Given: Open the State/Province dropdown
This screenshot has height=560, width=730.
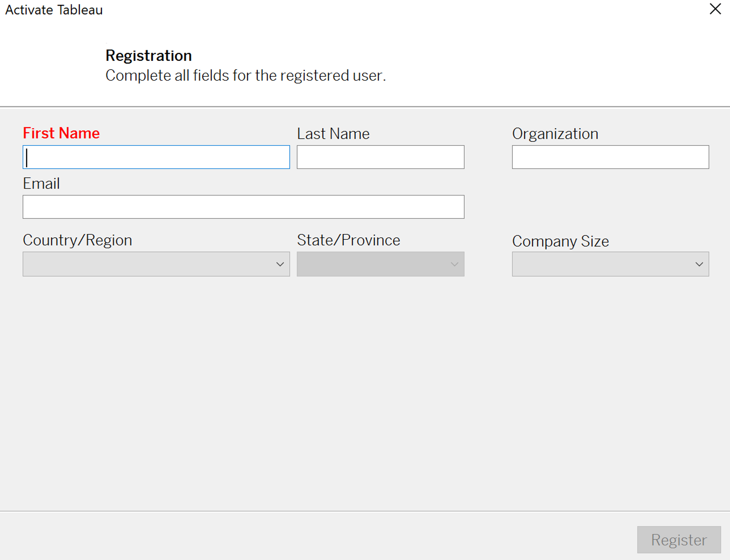Looking at the screenshot, I should [380, 264].
